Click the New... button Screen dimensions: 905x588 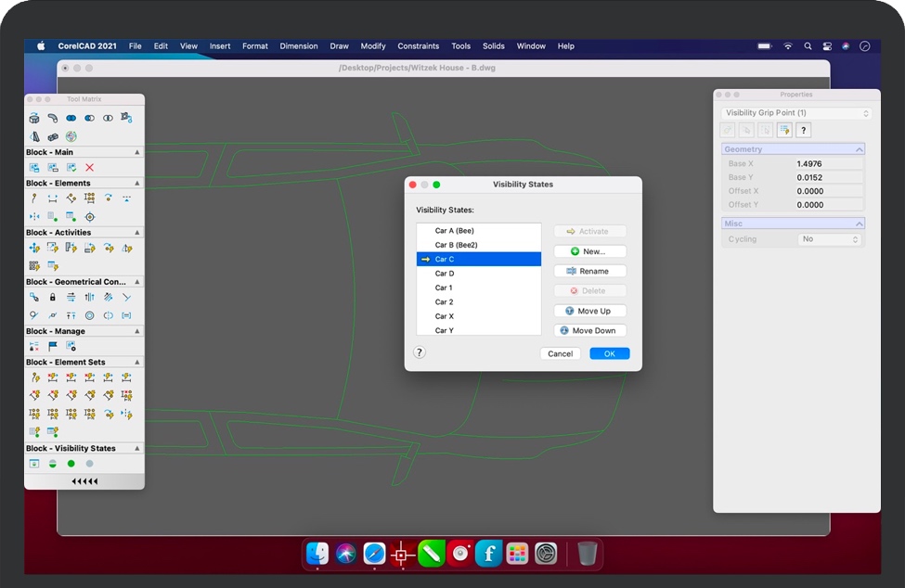coord(590,251)
